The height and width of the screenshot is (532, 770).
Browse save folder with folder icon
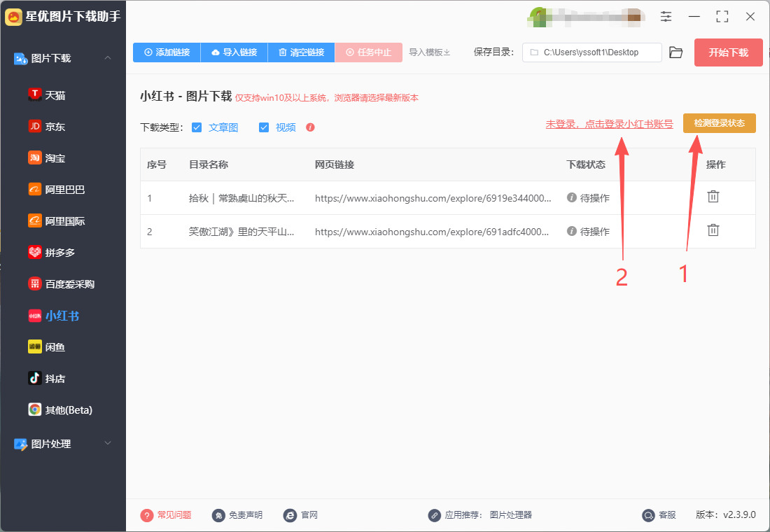point(675,52)
